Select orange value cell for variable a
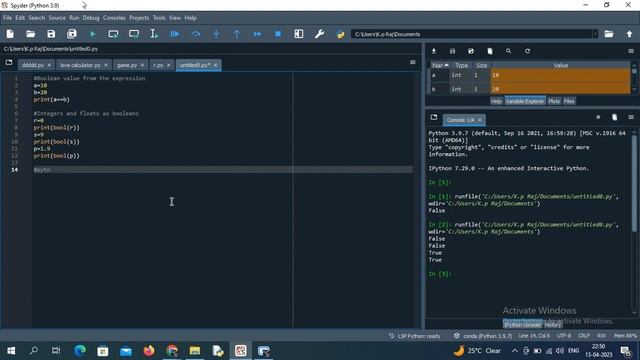Viewport: 640px width, 360px height. [560, 75]
